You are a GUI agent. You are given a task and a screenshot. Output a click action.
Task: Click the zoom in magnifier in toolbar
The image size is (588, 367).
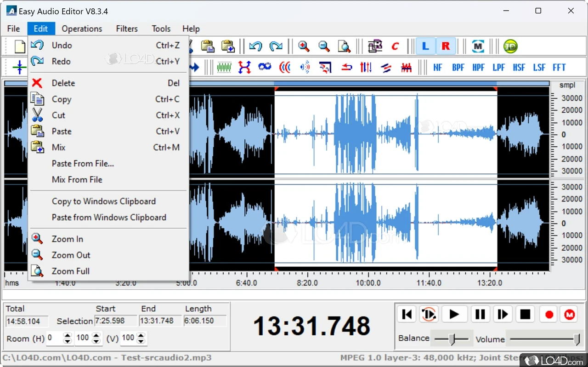point(303,46)
